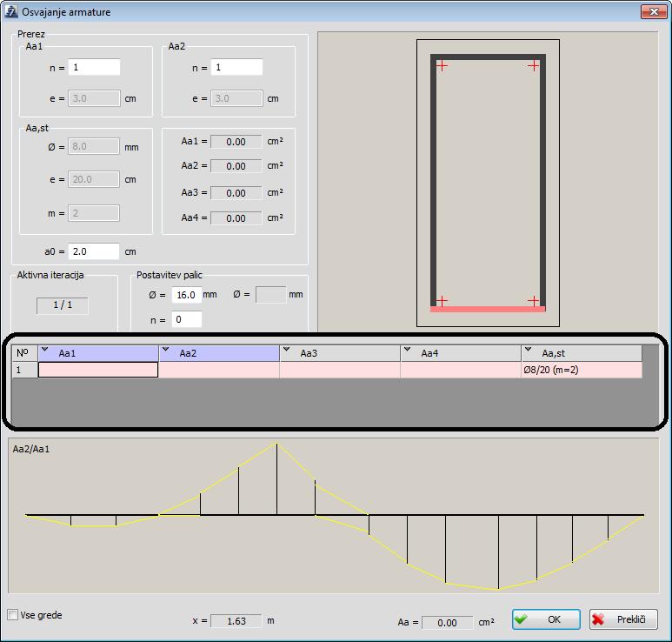Click the Prekliči cancel button
Image resolution: width=672 pixels, height=642 pixels.
tap(623, 619)
